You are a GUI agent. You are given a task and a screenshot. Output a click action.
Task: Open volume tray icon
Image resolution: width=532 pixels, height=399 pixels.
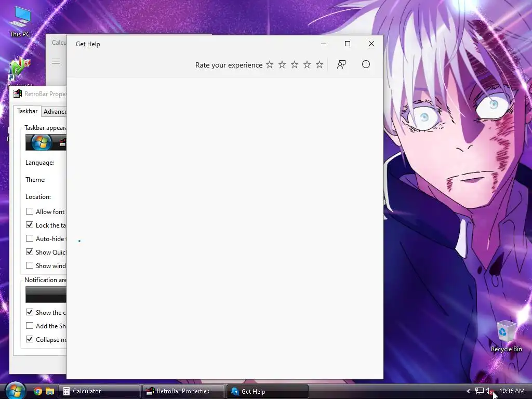[489, 391]
